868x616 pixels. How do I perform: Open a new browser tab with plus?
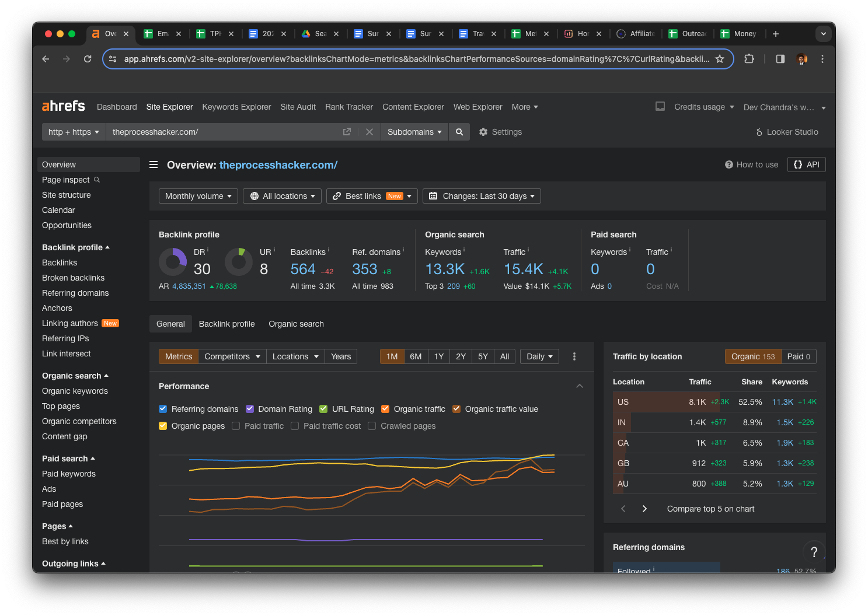tap(776, 34)
